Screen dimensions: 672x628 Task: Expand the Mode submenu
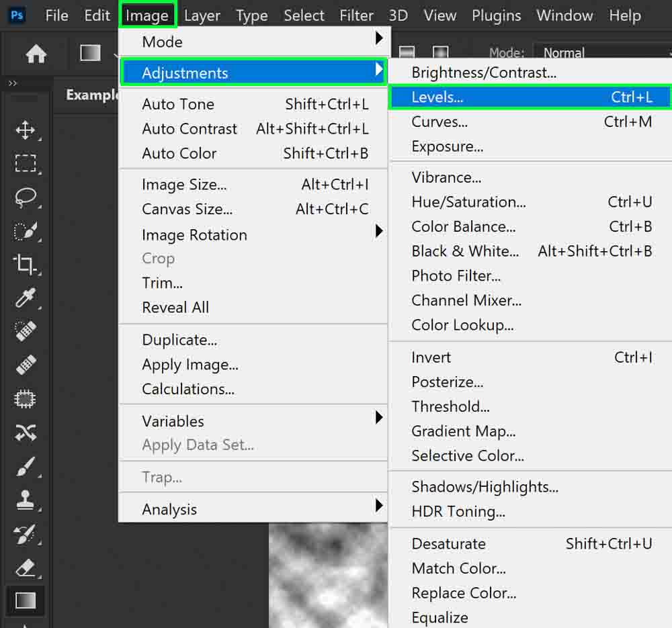pyautogui.click(x=254, y=42)
